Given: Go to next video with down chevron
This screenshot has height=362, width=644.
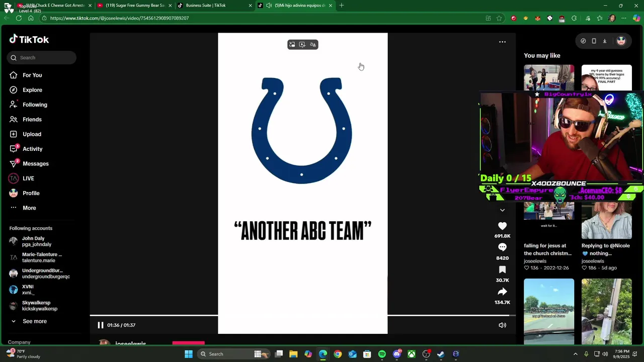Looking at the screenshot, I should point(502,210).
